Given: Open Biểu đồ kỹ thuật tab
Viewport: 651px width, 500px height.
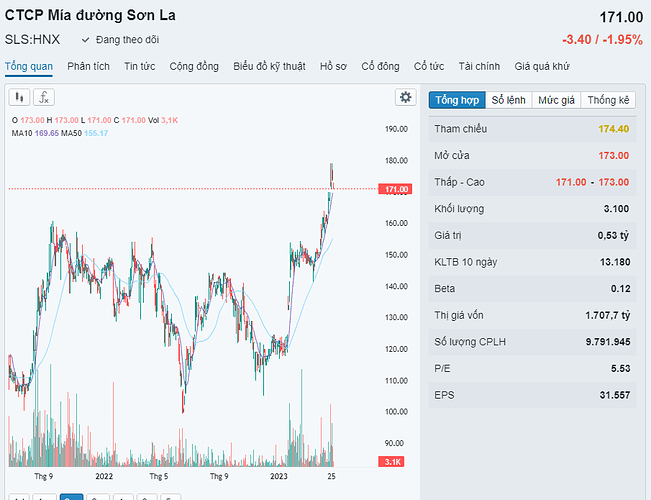Looking at the screenshot, I should pyautogui.click(x=269, y=66).
